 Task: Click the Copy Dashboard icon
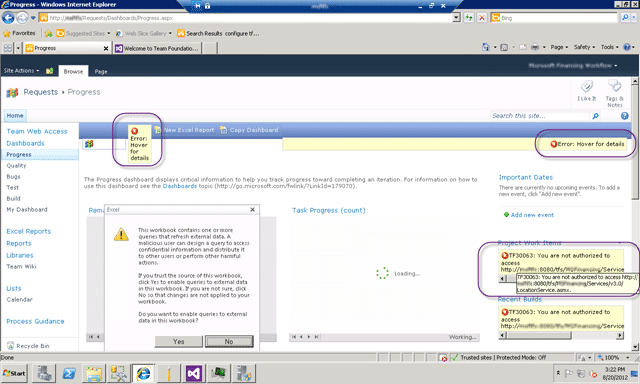click(223, 130)
